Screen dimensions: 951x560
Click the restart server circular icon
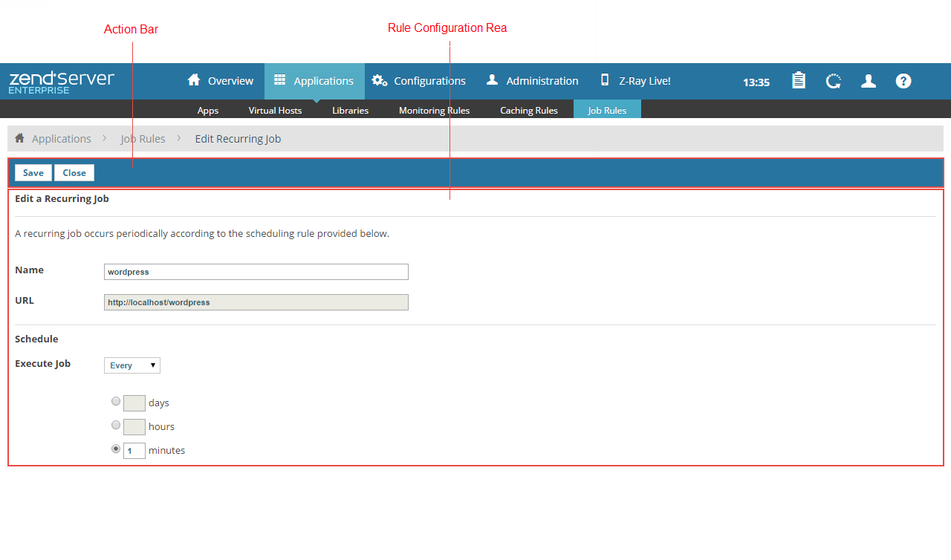click(834, 81)
